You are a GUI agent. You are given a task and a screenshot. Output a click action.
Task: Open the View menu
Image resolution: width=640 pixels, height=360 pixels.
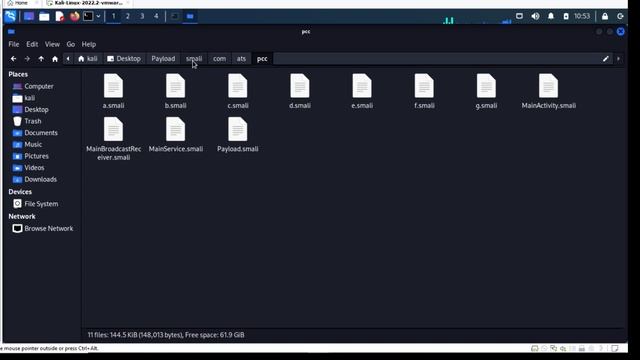click(x=52, y=44)
